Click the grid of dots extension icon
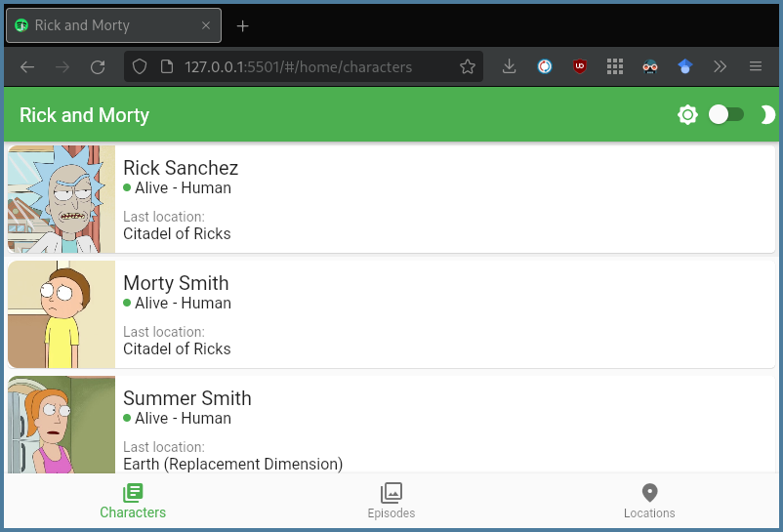This screenshot has height=532, width=783. pyautogui.click(x=615, y=66)
